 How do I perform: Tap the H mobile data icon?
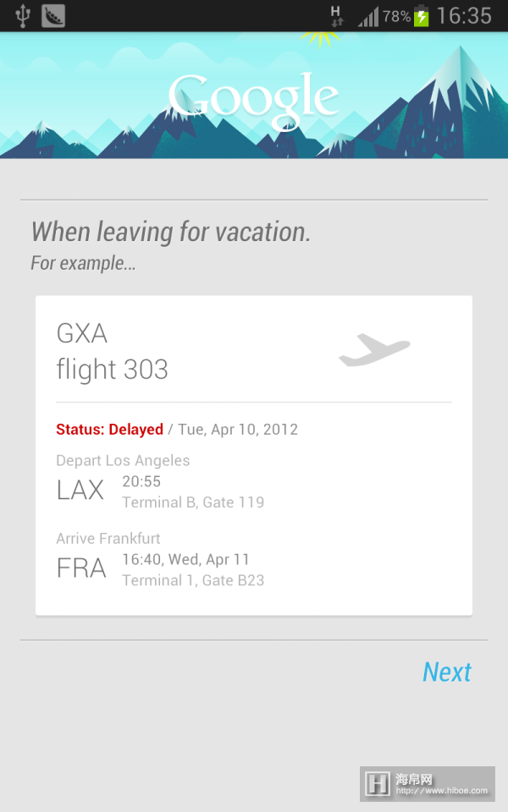tap(336, 16)
